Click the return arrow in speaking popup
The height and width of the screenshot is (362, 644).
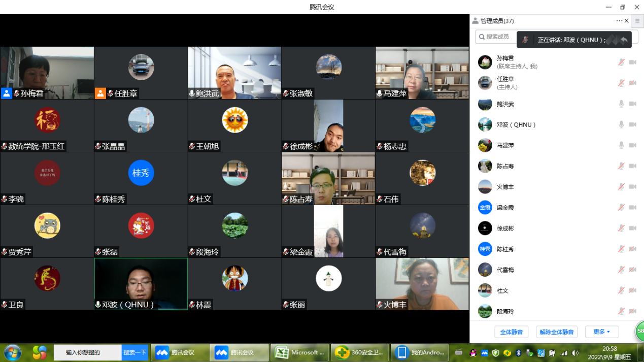point(624,40)
